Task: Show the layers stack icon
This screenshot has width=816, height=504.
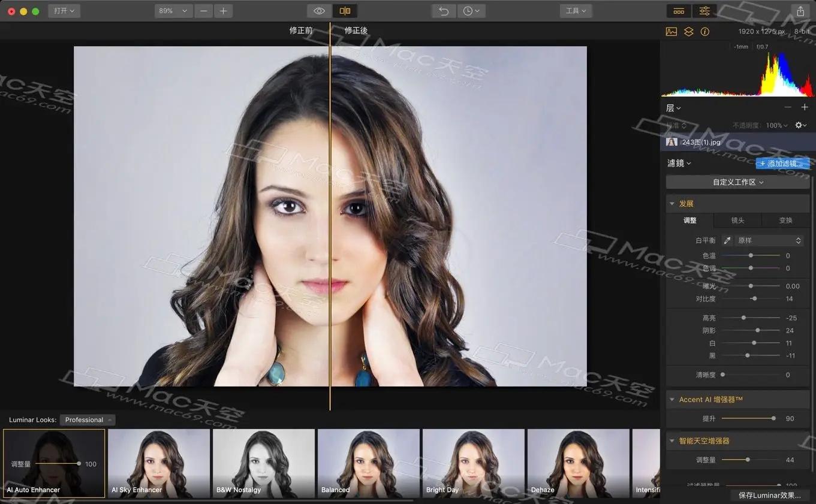Action: 689,32
